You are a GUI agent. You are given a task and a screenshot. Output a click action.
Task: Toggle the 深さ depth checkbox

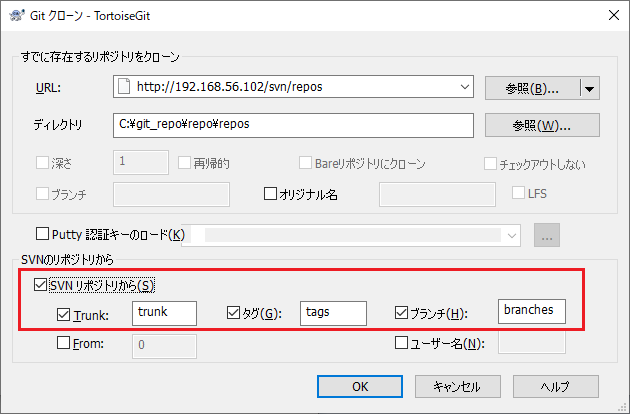pyautogui.click(x=42, y=163)
